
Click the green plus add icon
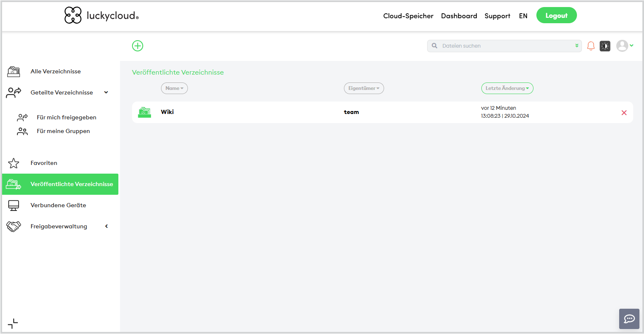click(x=137, y=46)
